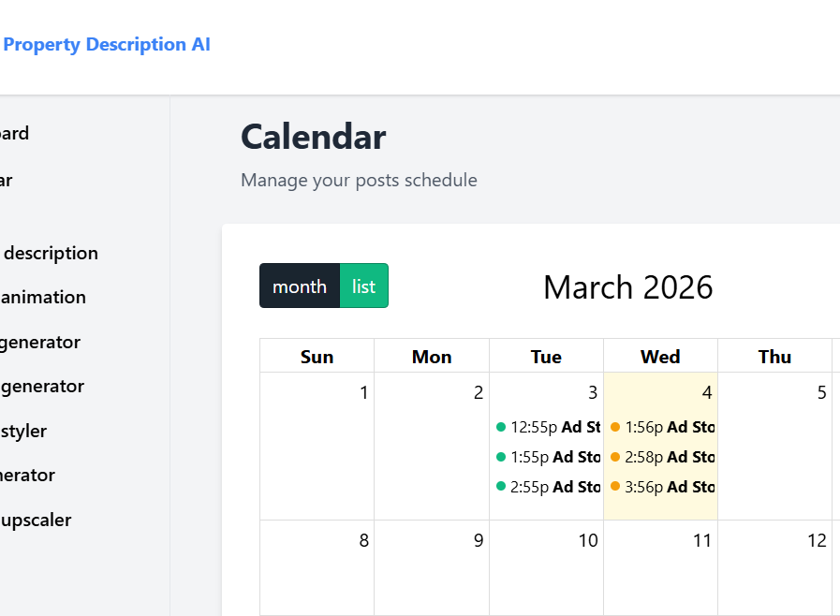Click orange dot of 3:56p event

(615, 487)
